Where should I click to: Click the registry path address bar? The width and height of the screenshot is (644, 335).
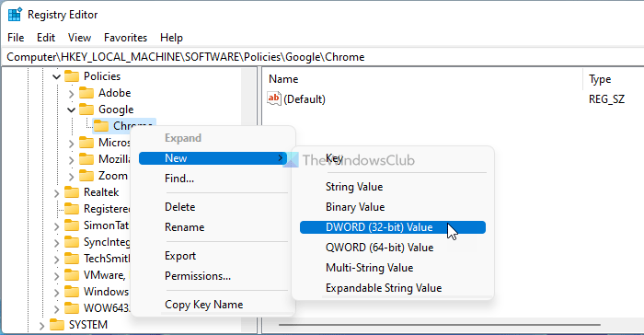(322, 57)
